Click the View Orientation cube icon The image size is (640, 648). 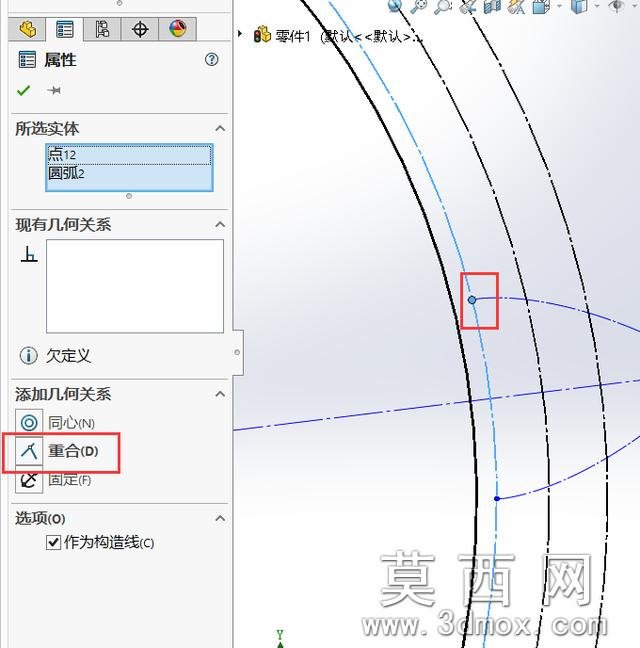(x=541, y=6)
